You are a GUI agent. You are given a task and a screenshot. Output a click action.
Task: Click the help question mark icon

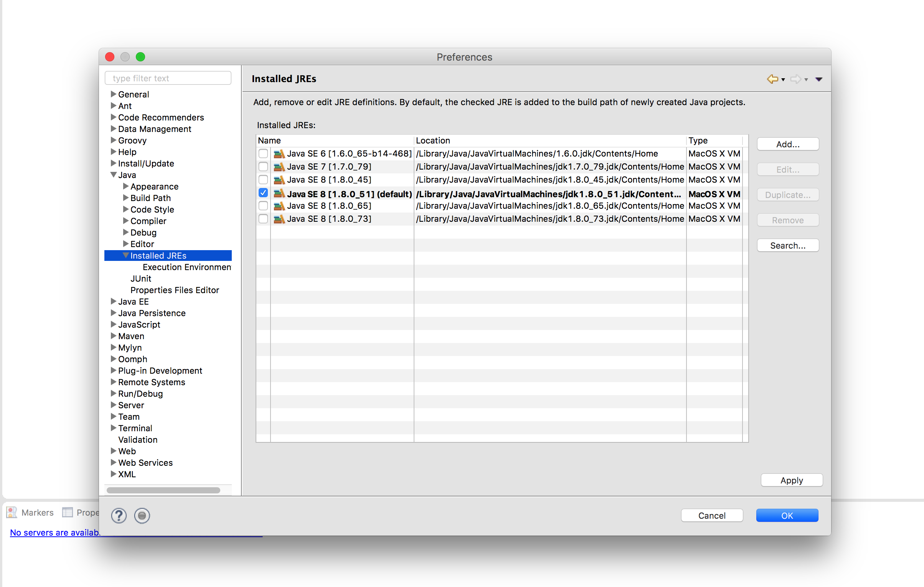[x=119, y=516]
